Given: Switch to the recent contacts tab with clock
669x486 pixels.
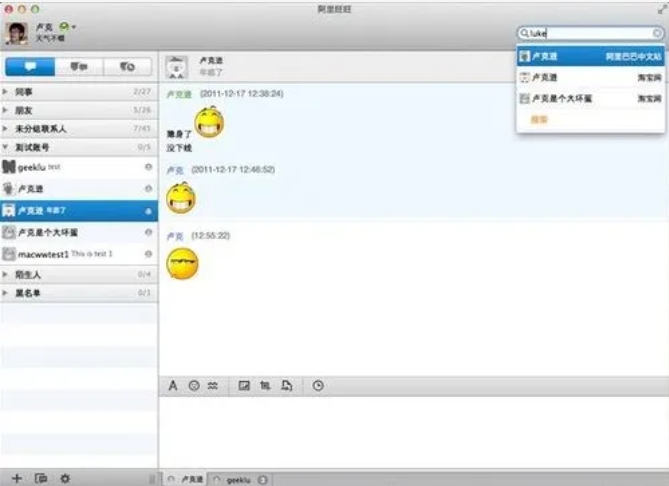Looking at the screenshot, I should [127, 67].
